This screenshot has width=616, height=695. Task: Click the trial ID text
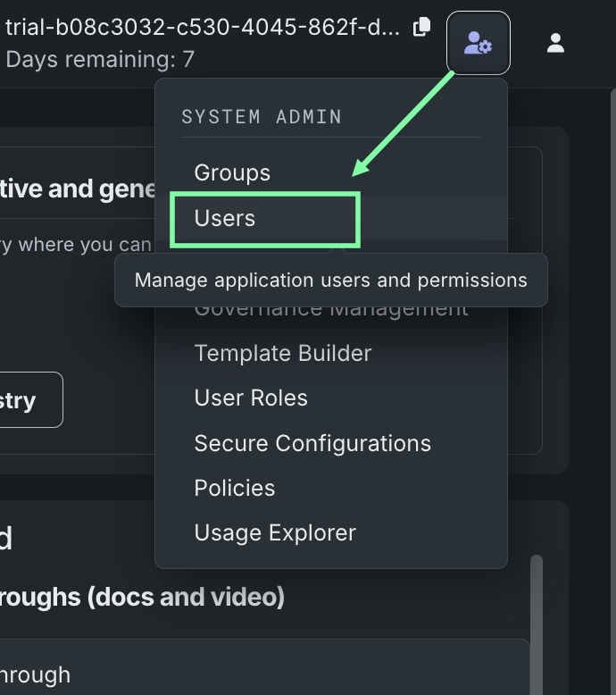coord(203,28)
